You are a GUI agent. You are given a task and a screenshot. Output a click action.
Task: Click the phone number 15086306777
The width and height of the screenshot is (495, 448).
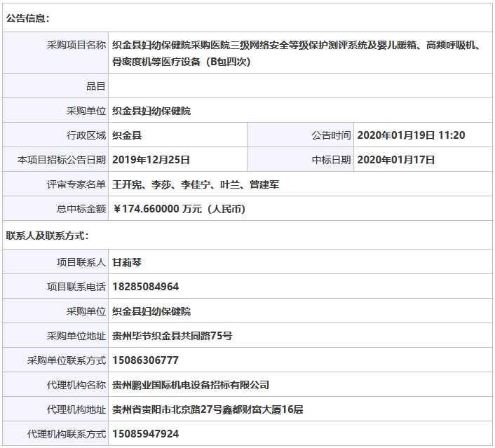tap(146, 360)
